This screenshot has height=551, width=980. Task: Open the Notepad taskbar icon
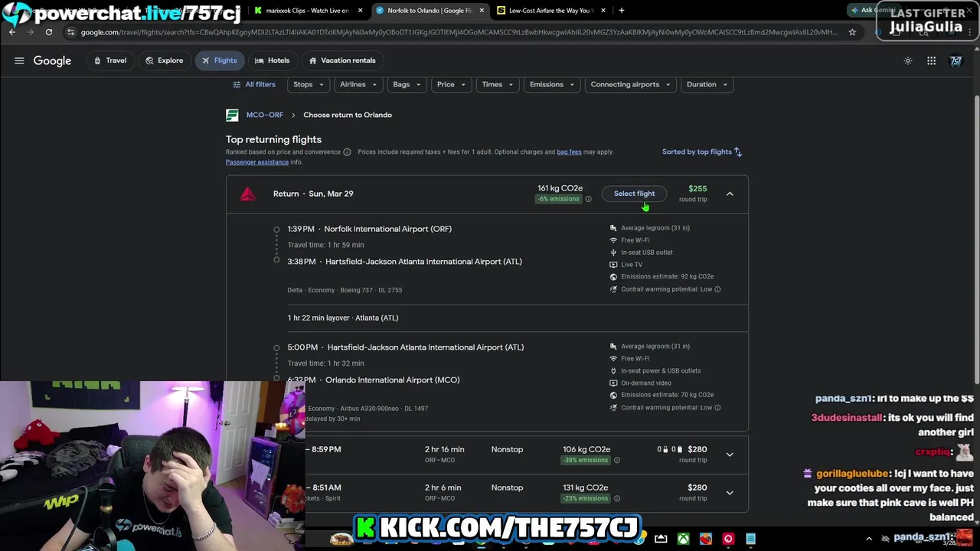[x=750, y=539]
